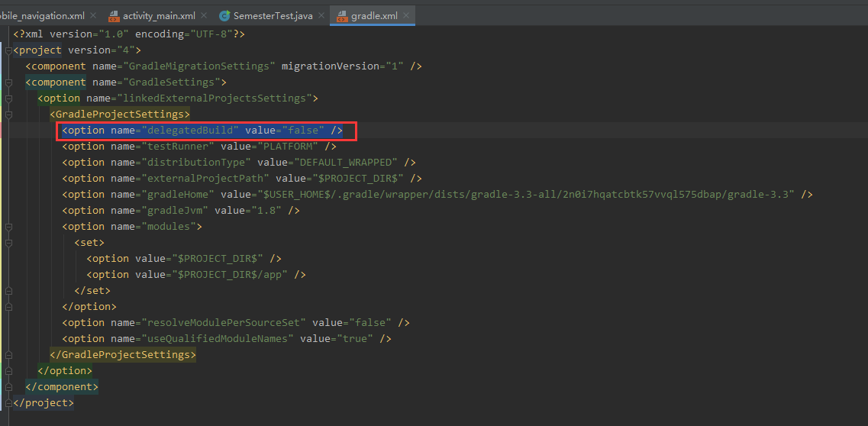Switch to the mobile_navigation.xml tab

point(42,15)
